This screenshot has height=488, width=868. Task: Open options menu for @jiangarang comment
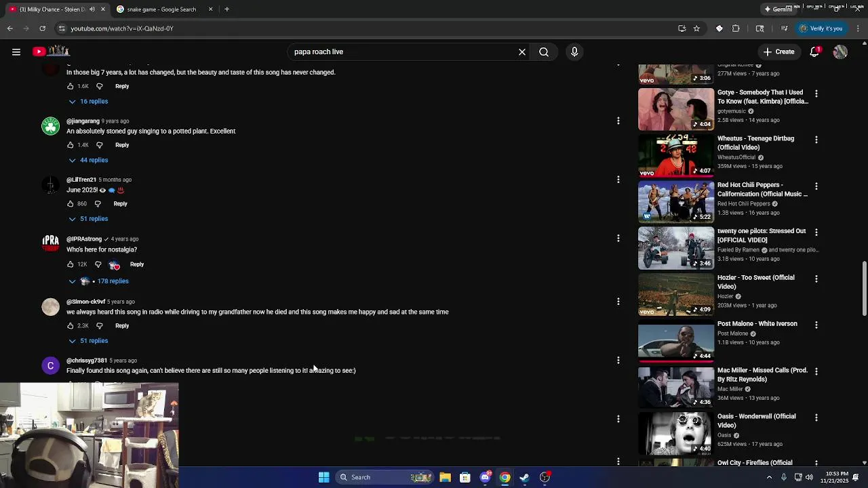coord(618,121)
